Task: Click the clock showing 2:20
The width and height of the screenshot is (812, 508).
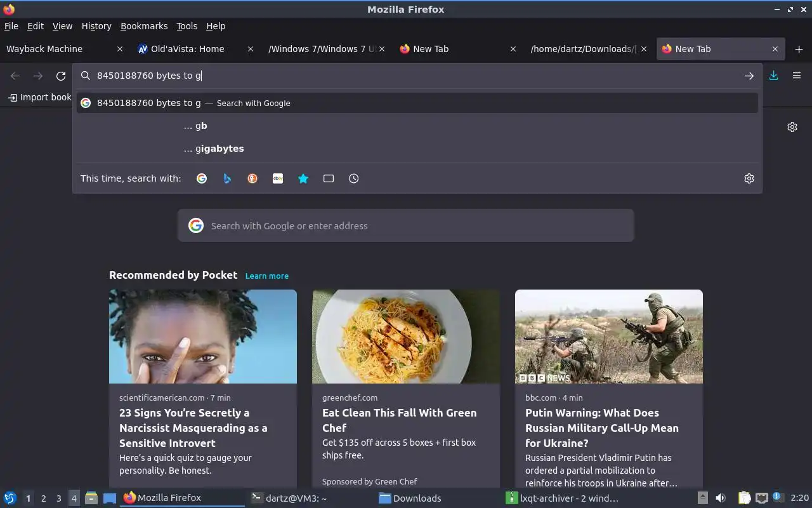Action: (799, 498)
